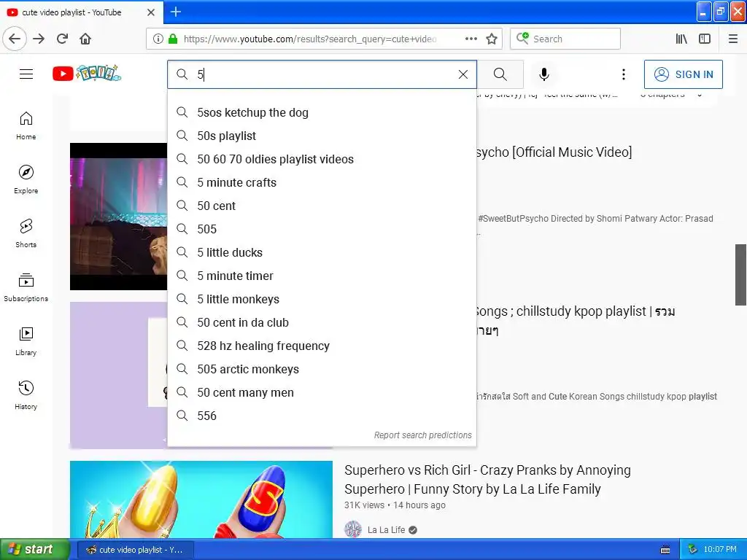Choose the '505' search suggestion

322,229
